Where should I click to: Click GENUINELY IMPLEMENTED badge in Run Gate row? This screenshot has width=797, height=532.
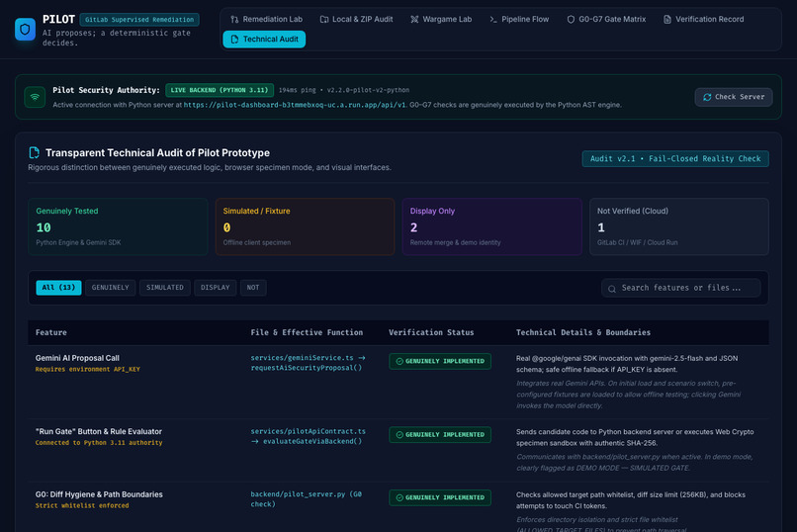[440, 435]
